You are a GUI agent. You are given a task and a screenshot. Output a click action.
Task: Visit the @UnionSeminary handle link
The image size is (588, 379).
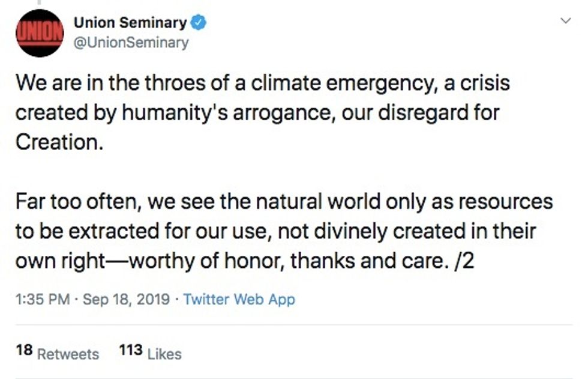coord(131,43)
